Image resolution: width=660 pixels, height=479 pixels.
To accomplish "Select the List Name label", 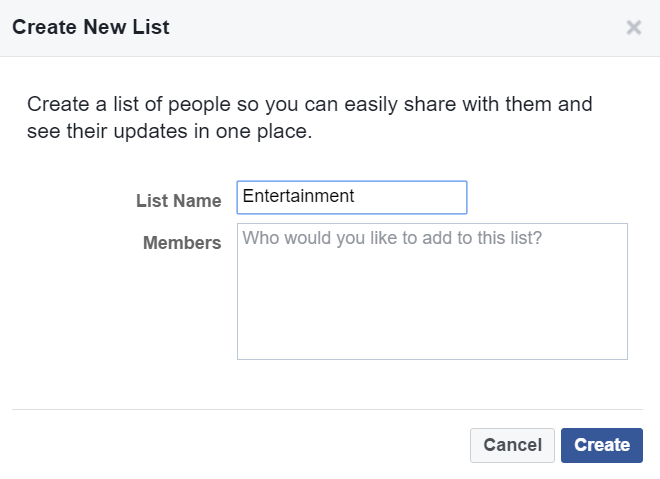I will click(178, 201).
